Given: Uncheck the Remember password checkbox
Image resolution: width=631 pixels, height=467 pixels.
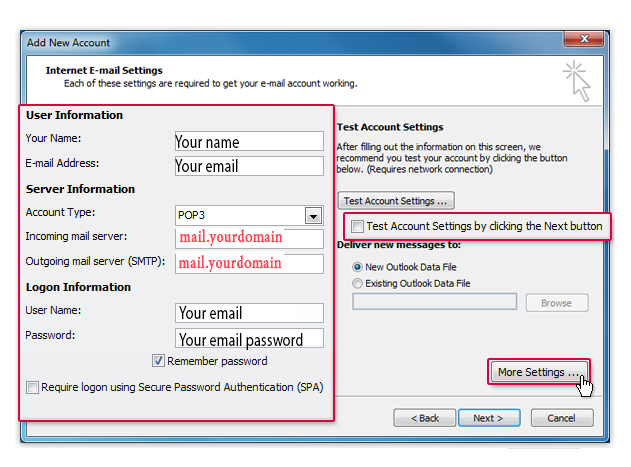Looking at the screenshot, I should [158, 361].
